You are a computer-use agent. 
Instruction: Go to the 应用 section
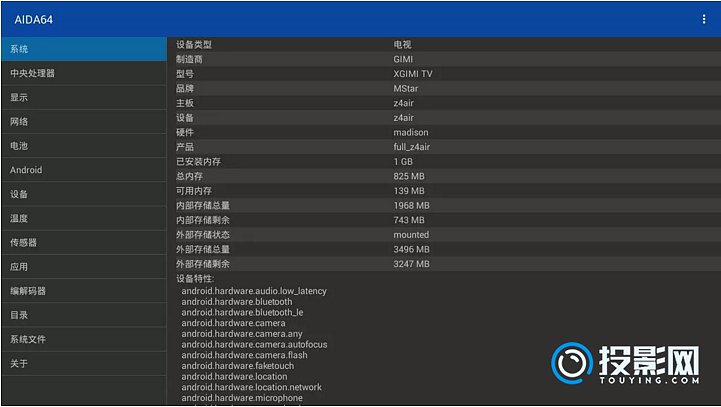pyautogui.click(x=84, y=267)
